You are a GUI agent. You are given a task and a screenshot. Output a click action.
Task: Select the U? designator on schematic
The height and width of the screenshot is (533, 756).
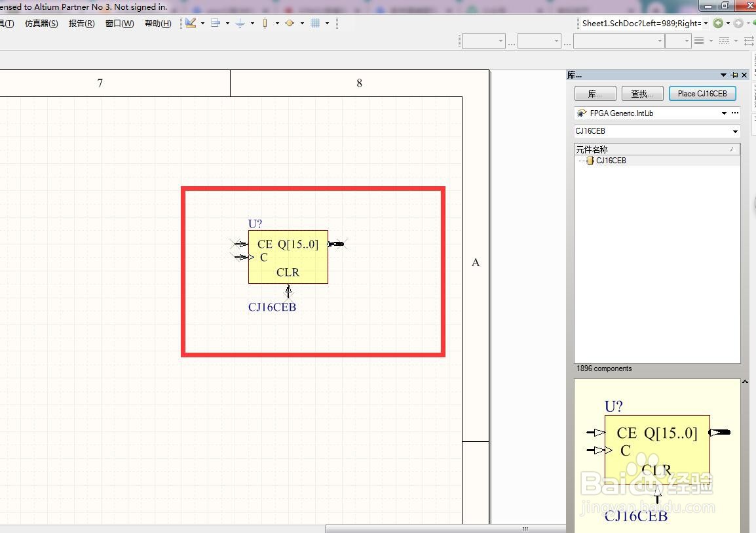tap(255, 224)
